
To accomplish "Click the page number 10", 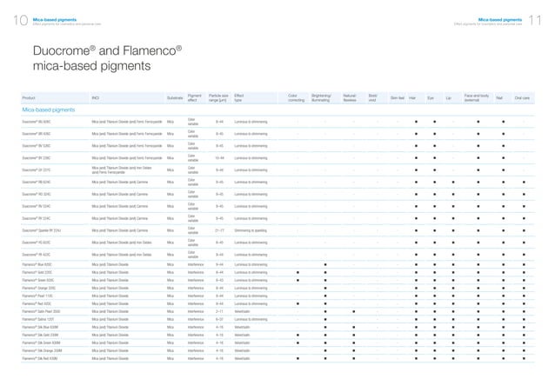I will coord(20,20).
